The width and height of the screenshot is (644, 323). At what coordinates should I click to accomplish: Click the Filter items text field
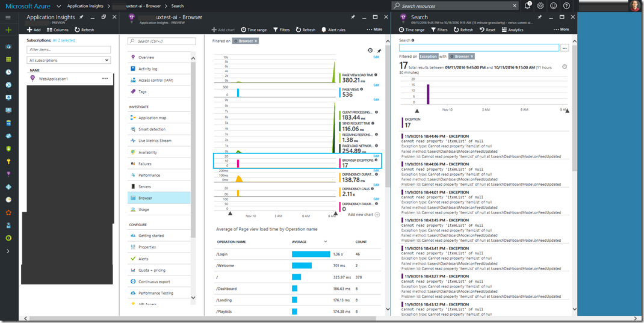tap(69, 50)
